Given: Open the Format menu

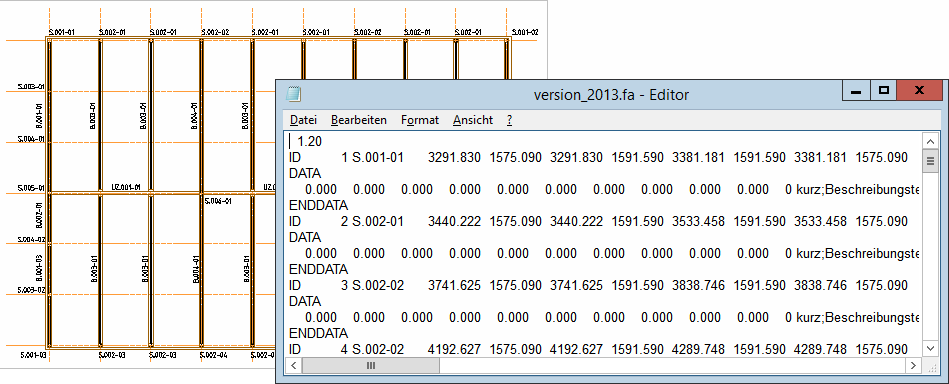Looking at the screenshot, I should (420, 120).
